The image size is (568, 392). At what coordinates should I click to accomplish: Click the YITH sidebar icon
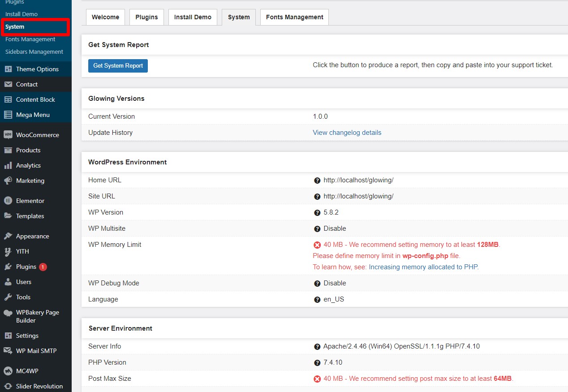(8, 251)
